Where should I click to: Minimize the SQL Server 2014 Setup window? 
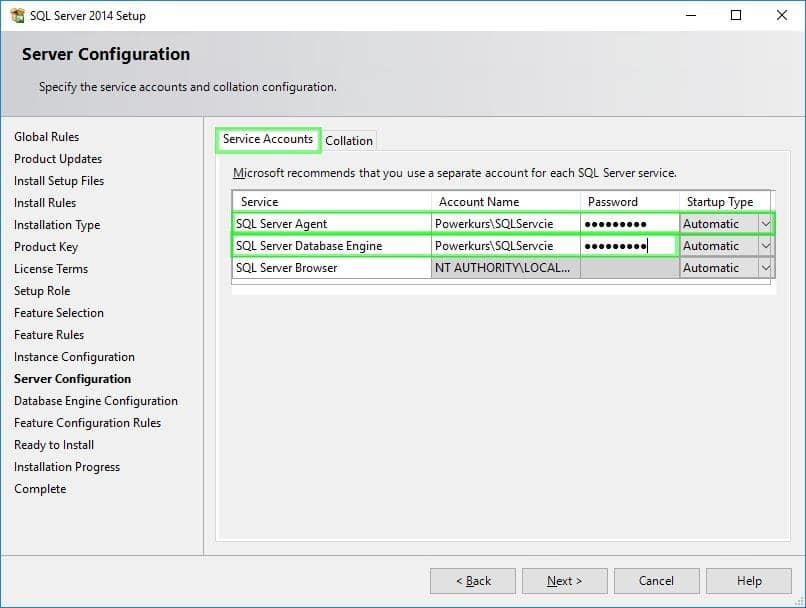tap(691, 15)
